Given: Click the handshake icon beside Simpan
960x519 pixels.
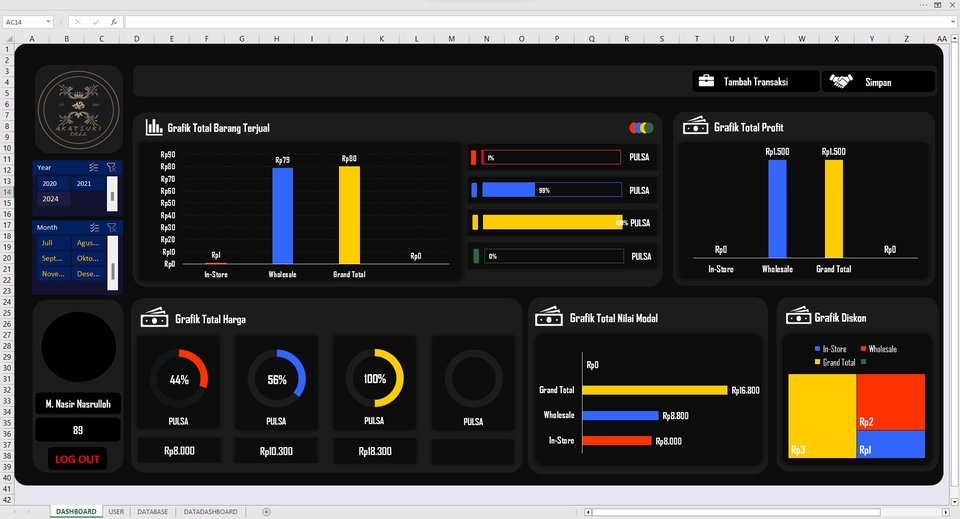Looking at the screenshot, I should (841, 81).
